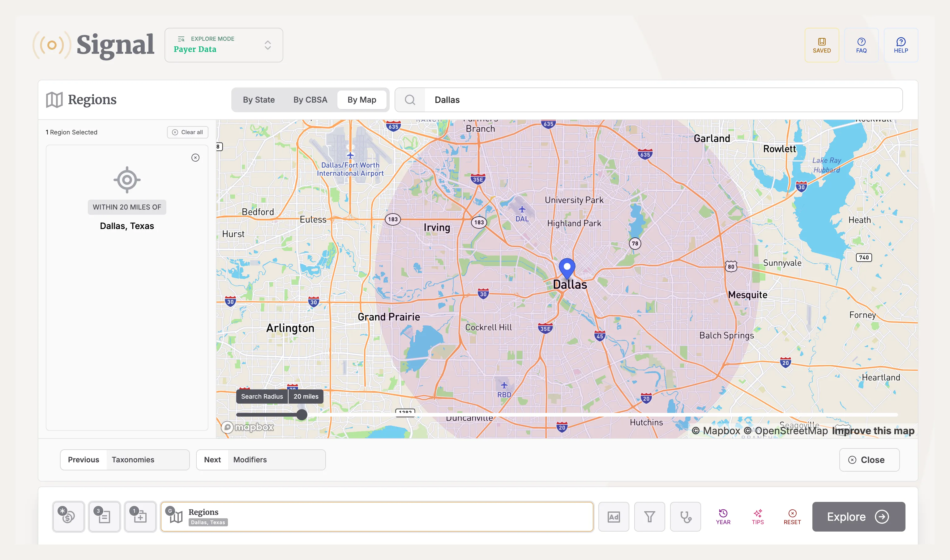Enable the By CBSA selection mode

pyautogui.click(x=310, y=100)
